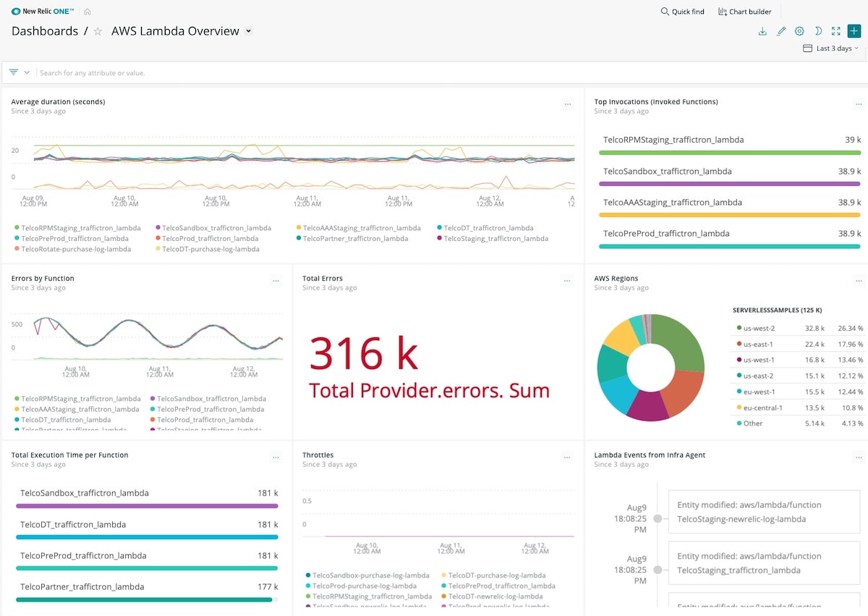Screen dimensions: 868x616
Task: Open Throttles widget options menu
Action: click(x=568, y=457)
